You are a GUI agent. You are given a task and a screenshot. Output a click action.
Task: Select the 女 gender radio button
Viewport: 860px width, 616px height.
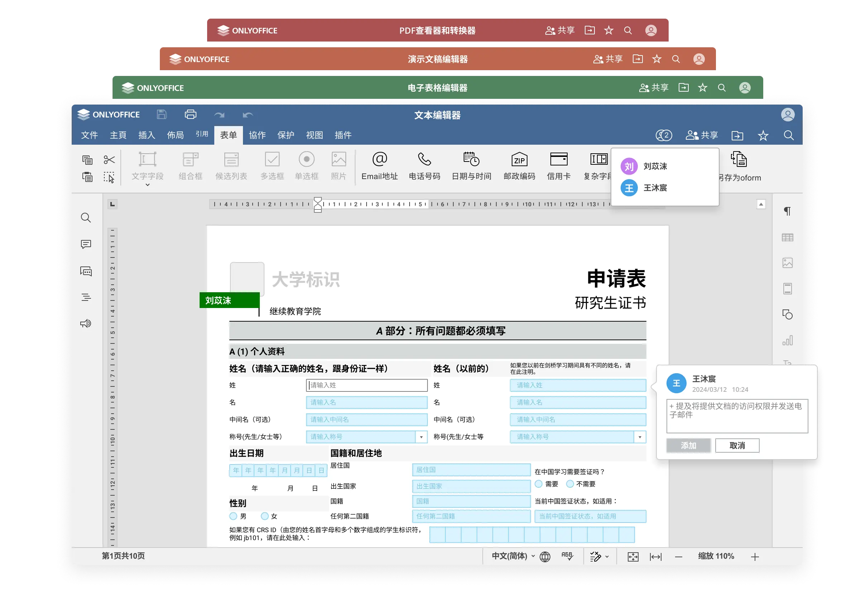tap(265, 516)
